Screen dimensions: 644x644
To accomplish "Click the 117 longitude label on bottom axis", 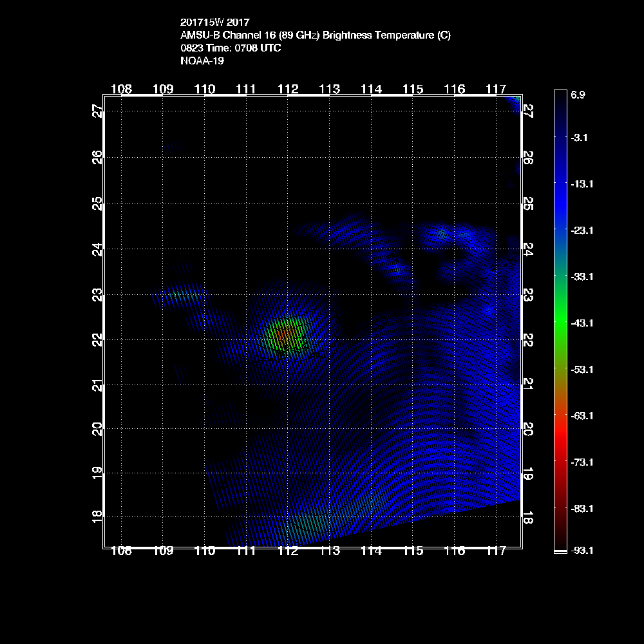I will [x=496, y=551].
